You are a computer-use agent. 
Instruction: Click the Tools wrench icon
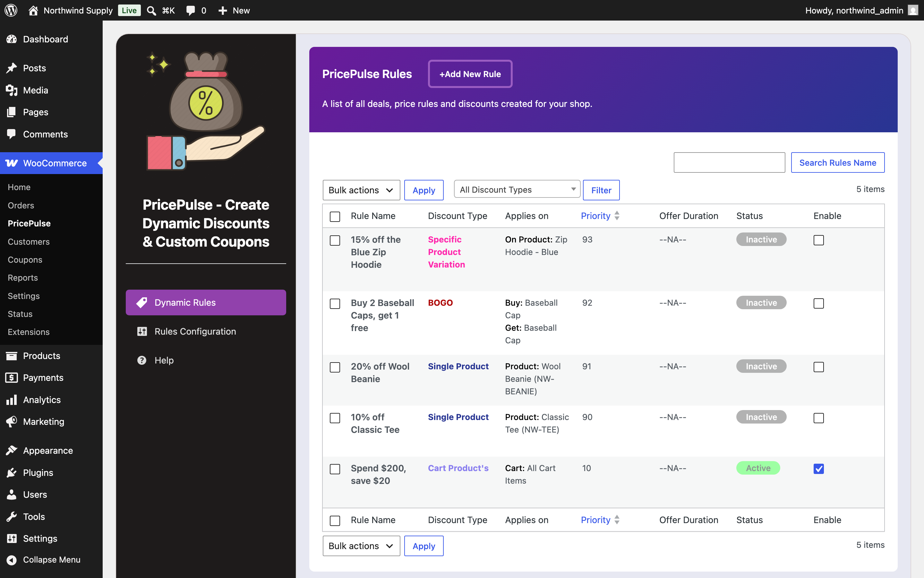click(x=12, y=517)
